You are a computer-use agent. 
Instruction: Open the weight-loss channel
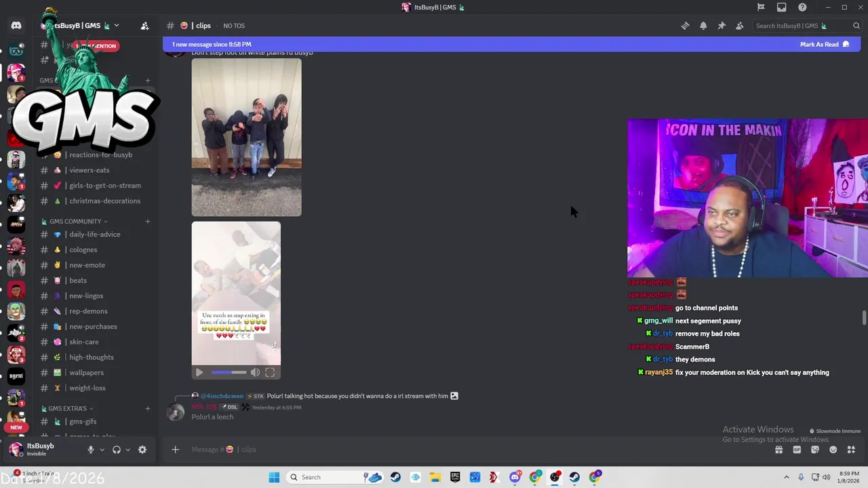pyautogui.click(x=95, y=388)
